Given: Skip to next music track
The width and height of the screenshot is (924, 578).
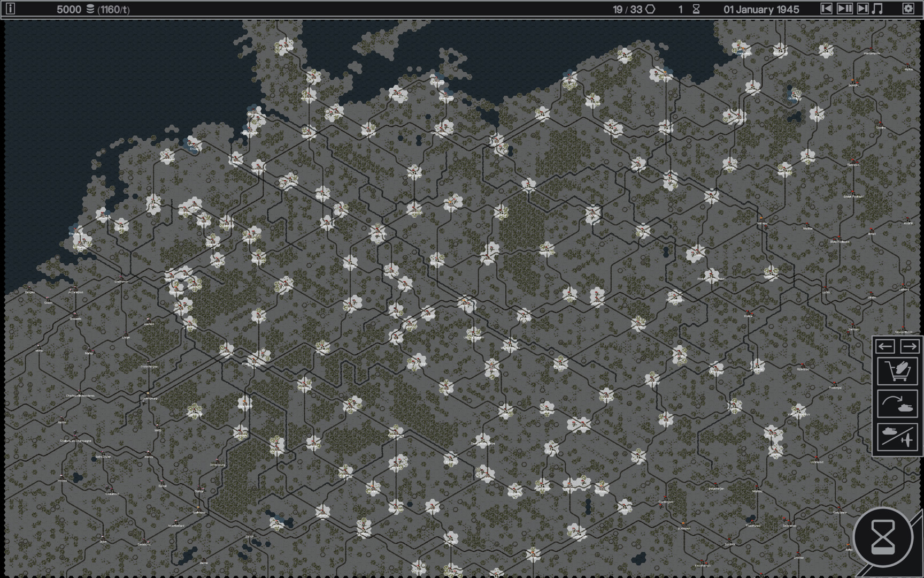Looking at the screenshot, I should (862, 9).
